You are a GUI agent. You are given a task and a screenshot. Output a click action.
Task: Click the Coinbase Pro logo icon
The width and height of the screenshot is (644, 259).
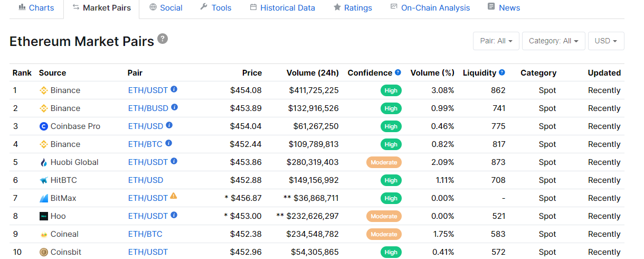point(44,126)
